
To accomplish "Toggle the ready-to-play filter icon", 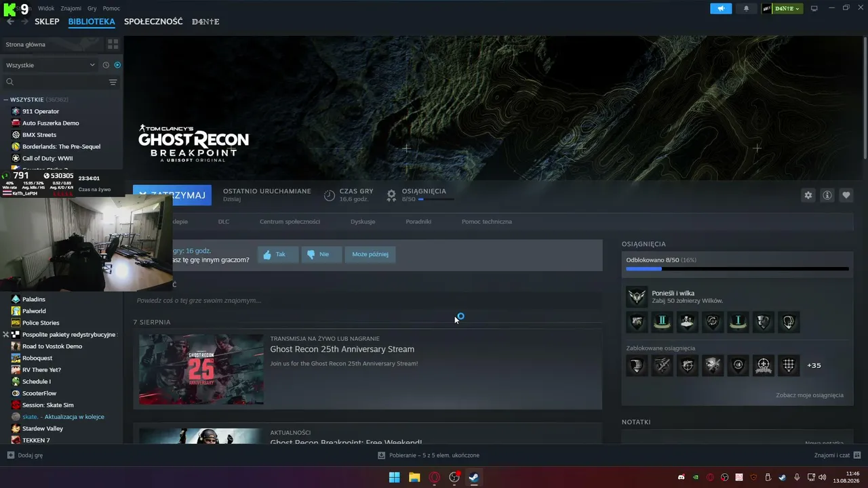I will pyautogui.click(x=117, y=65).
